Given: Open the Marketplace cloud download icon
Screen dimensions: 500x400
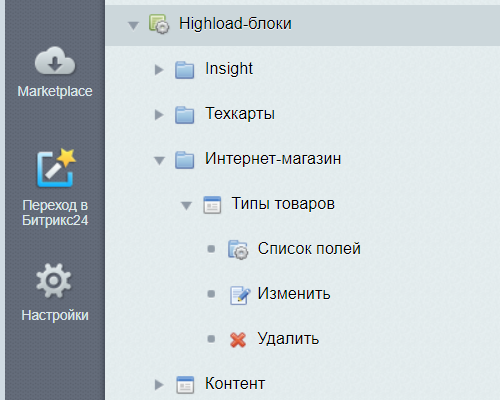Looking at the screenshot, I should coord(55,61).
